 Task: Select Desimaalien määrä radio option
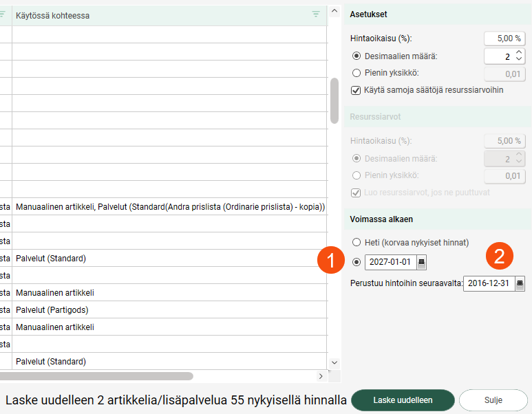357,56
